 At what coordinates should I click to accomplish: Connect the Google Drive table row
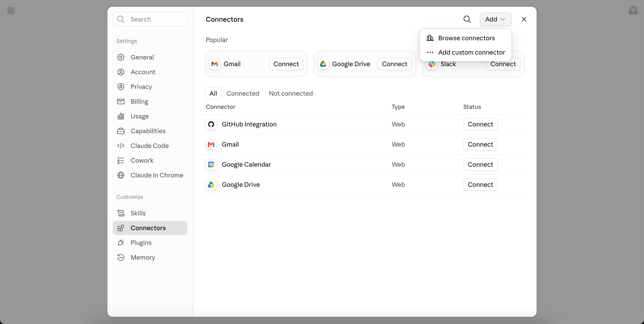pyautogui.click(x=480, y=185)
